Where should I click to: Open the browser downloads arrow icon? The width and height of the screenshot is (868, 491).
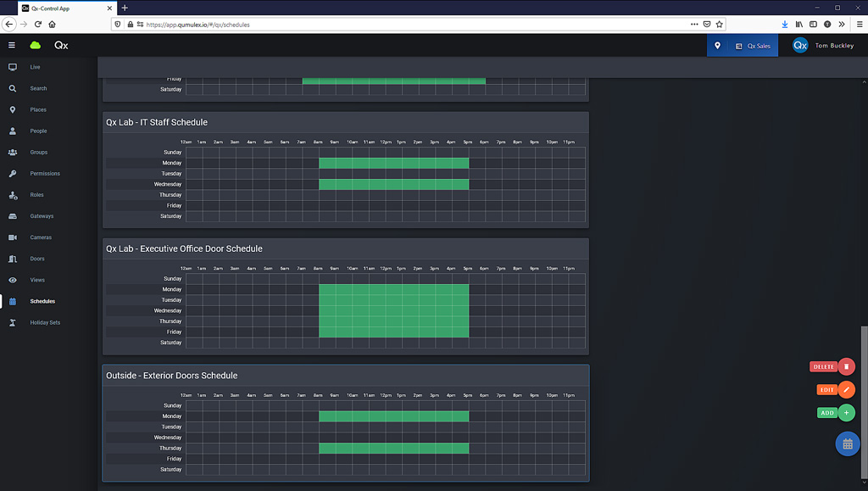click(x=785, y=25)
